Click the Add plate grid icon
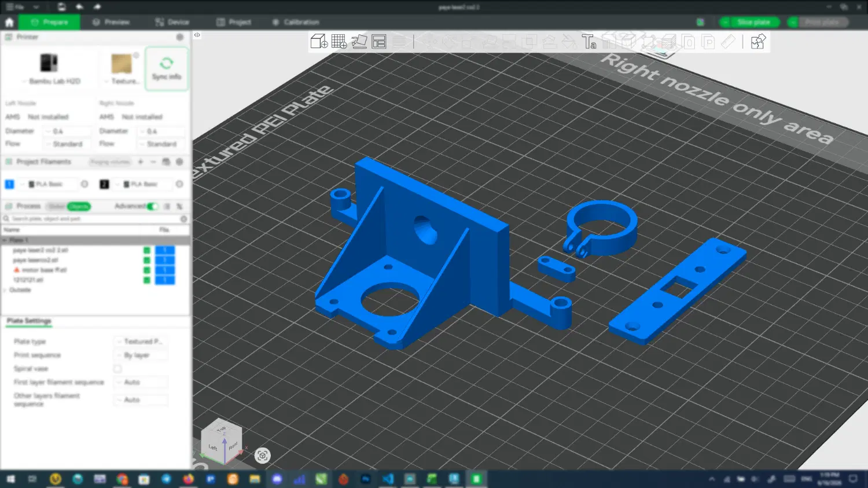 339,42
